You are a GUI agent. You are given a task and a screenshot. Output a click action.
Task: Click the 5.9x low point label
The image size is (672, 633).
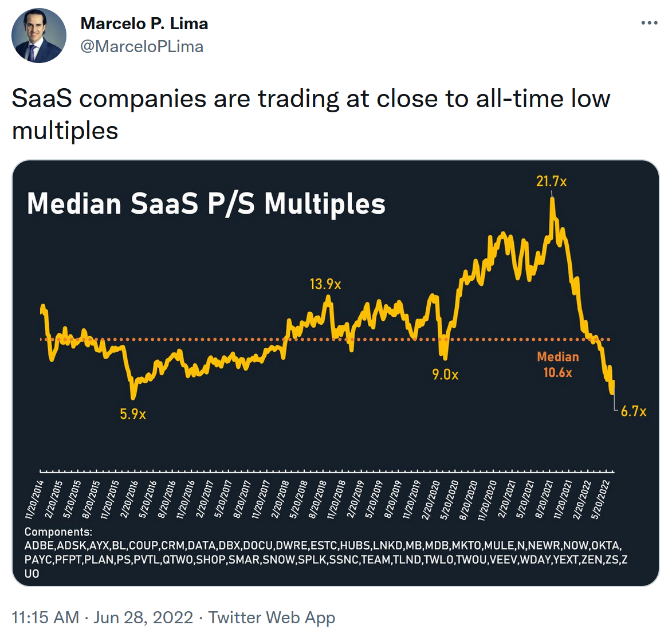[133, 414]
